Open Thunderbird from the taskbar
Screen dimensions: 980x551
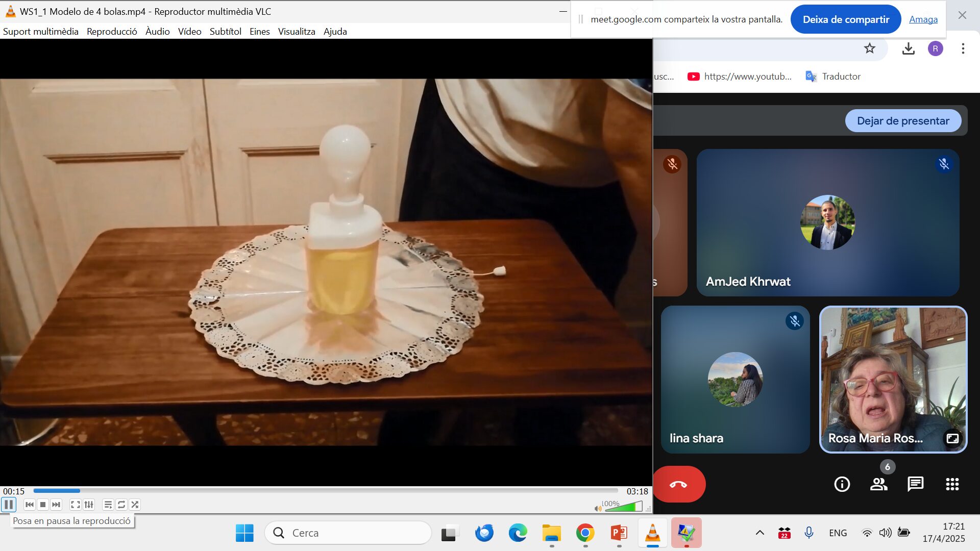tap(484, 533)
